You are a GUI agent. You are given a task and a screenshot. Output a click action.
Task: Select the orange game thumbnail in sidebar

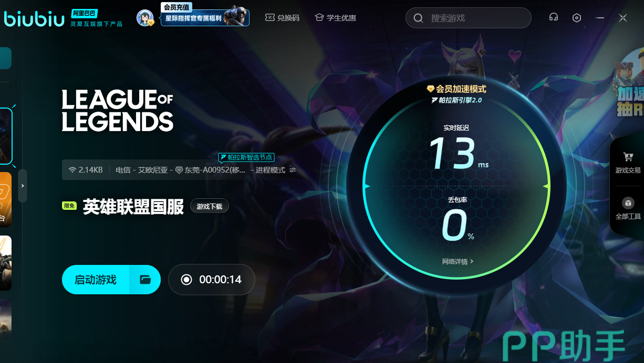(5, 199)
